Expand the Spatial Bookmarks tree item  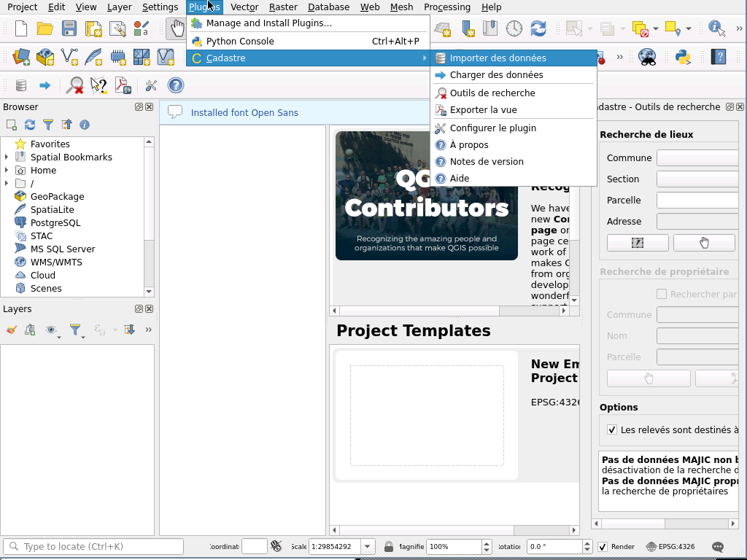[7, 157]
